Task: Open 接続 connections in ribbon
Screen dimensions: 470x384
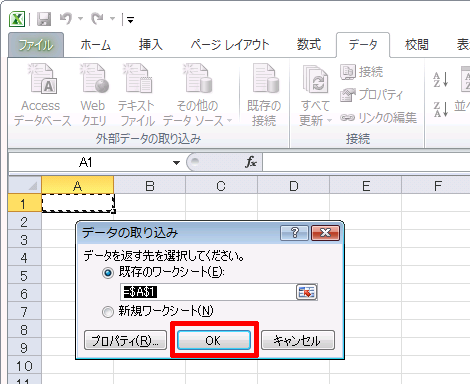Action: click(x=362, y=72)
